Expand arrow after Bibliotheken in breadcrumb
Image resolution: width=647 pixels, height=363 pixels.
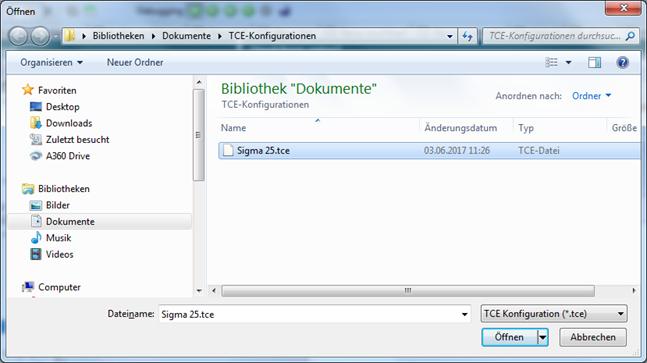(153, 36)
